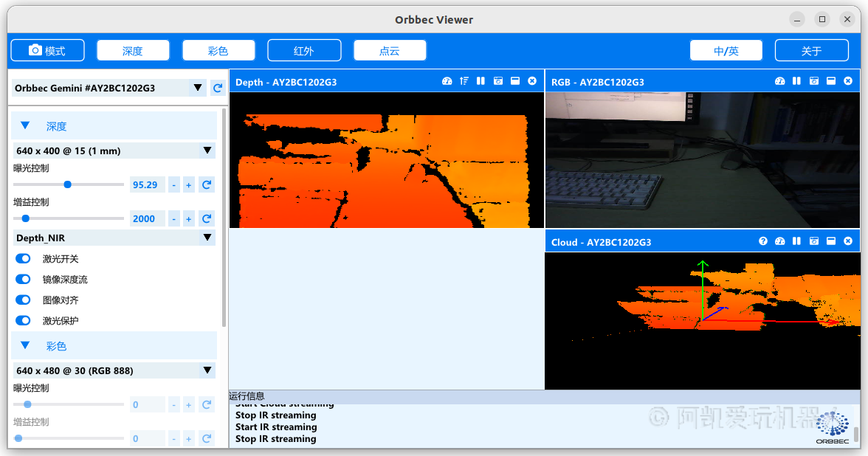
Task: Decrease depth exposure with the minus button
Action: click(174, 185)
